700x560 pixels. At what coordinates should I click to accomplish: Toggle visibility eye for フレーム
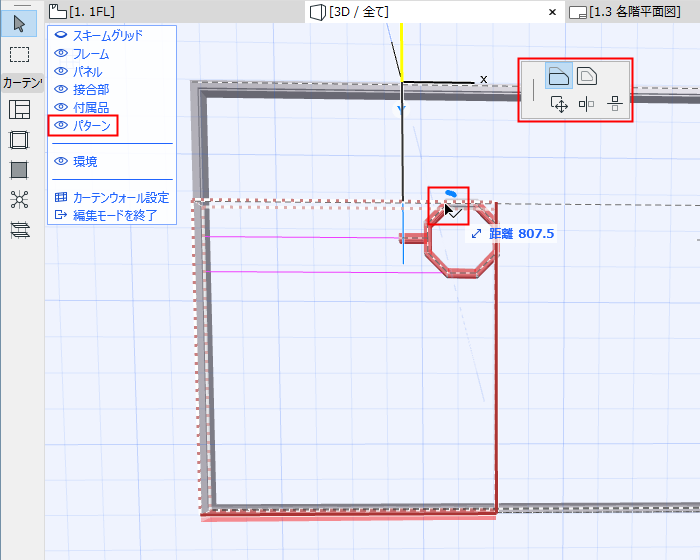coord(61,53)
